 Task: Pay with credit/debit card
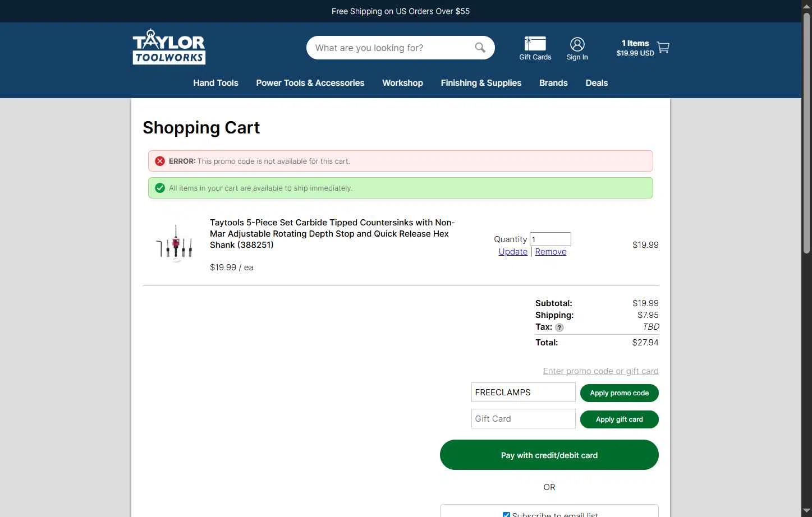549,455
